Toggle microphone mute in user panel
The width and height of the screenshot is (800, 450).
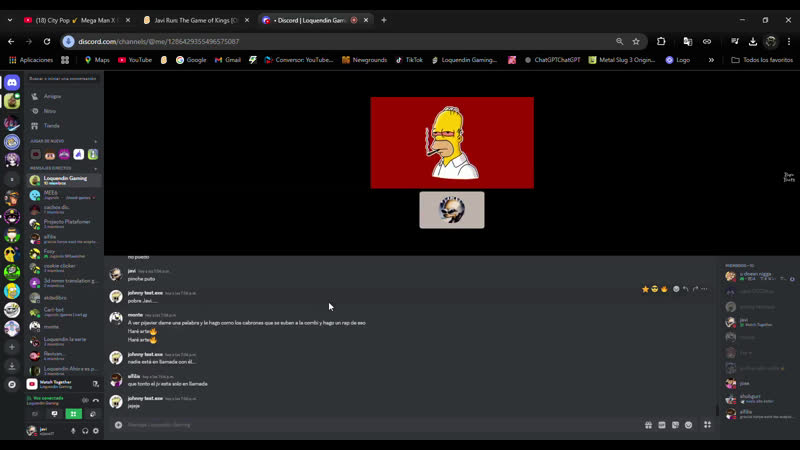coord(73,431)
